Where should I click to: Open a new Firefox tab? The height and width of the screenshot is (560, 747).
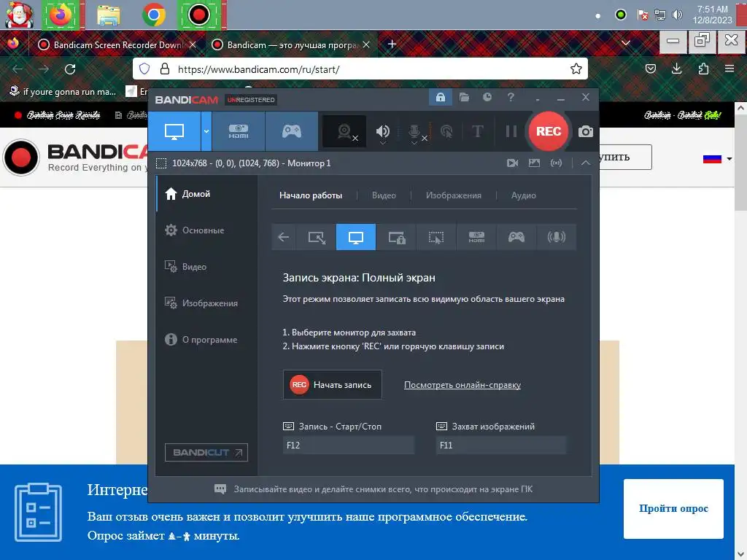tap(392, 44)
